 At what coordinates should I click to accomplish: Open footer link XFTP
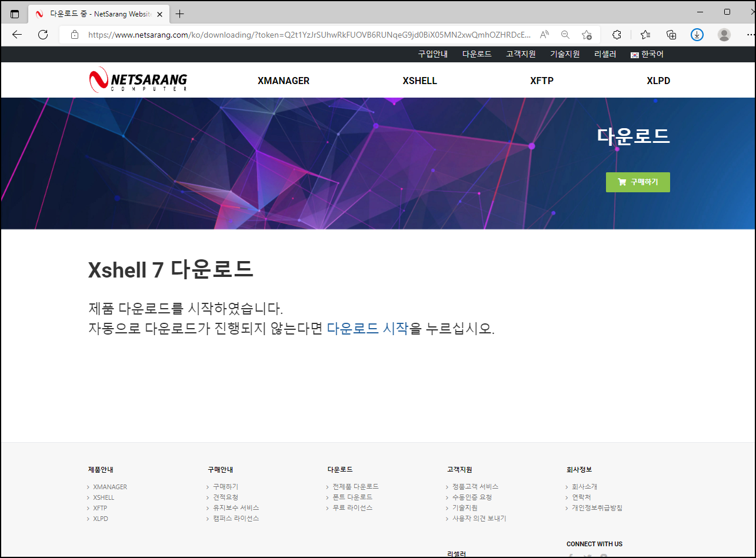tap(100, 508)
